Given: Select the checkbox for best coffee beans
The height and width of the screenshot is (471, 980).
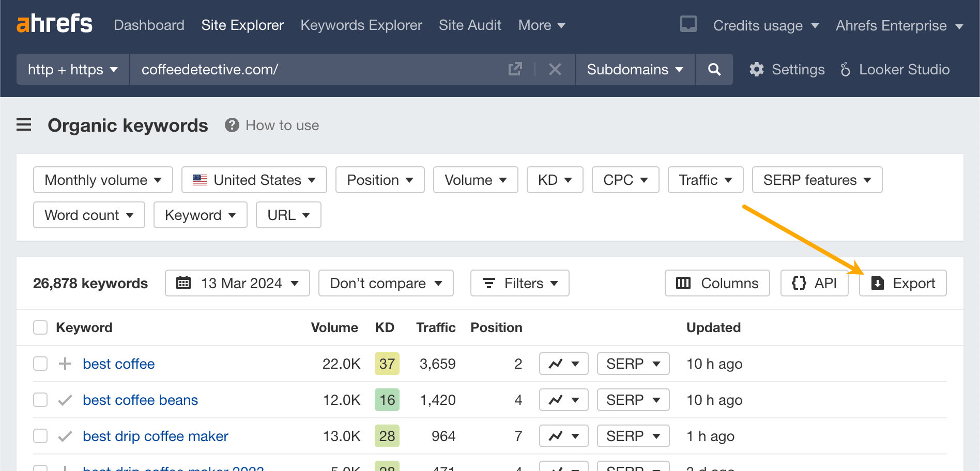Looking at the screenshot, I should 40,399.
